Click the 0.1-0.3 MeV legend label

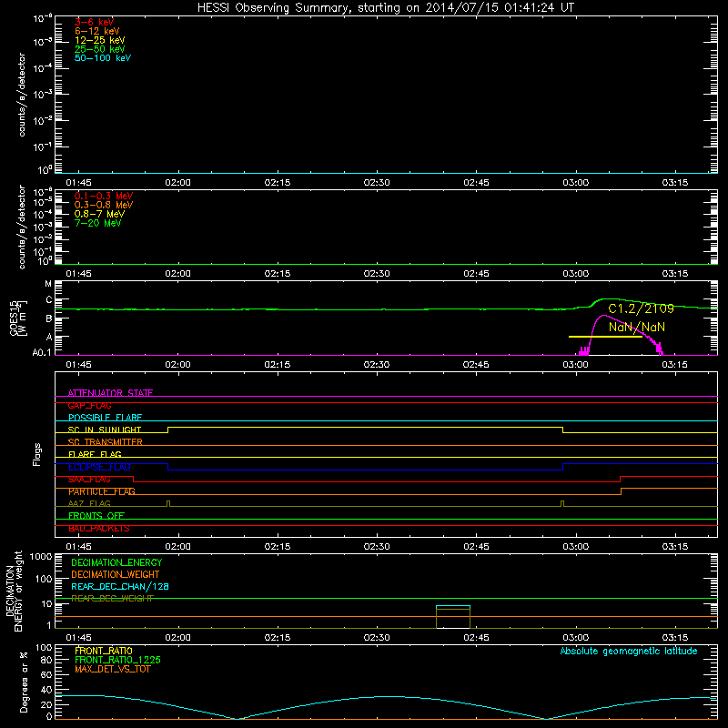(104, 196)
